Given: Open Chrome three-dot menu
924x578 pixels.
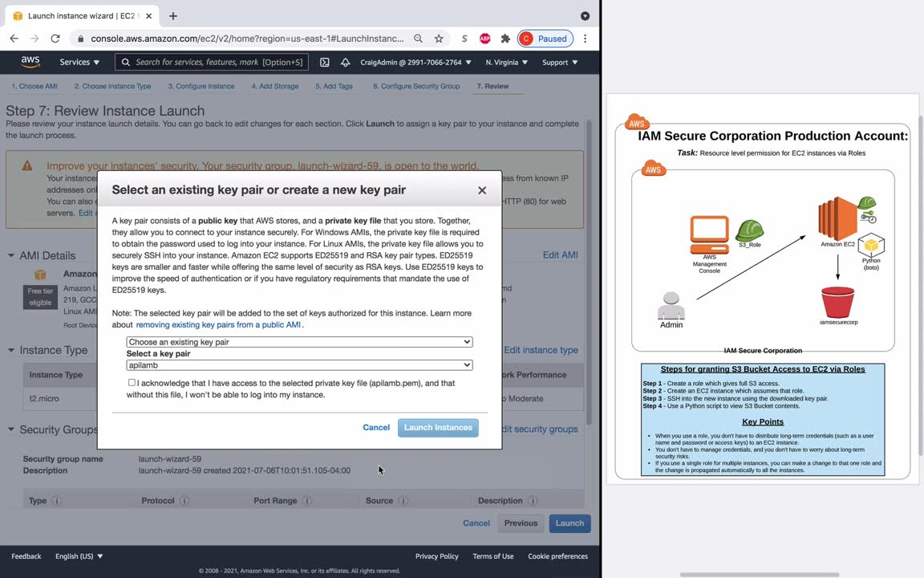Looking at the screenshot, I should point(585,39).
